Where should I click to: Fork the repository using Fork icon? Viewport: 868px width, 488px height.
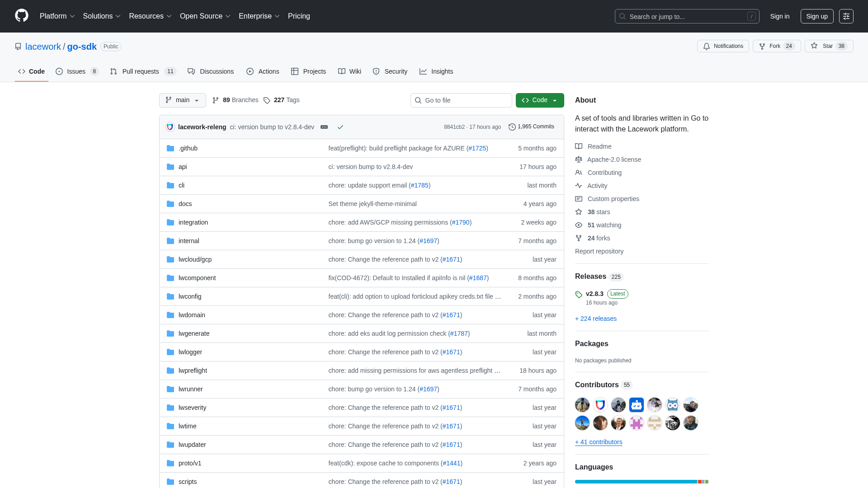762,46
